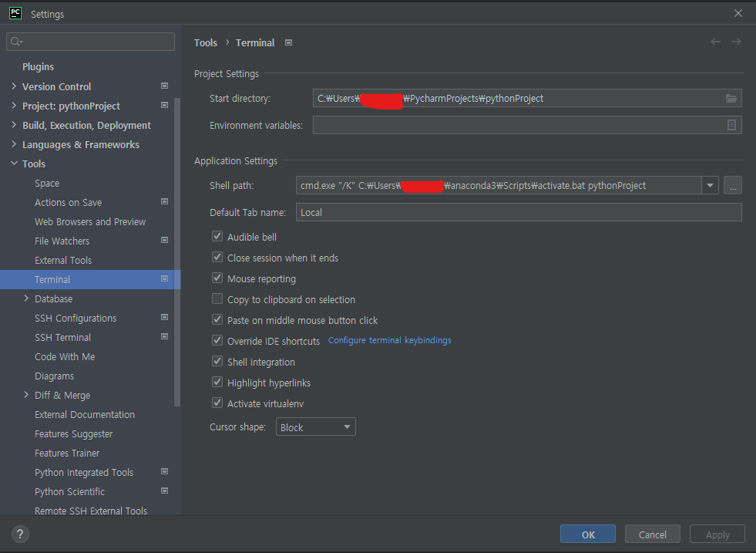Select Features Suggester in the tree
Screen dimensions: 756x553
click(74, 433)
